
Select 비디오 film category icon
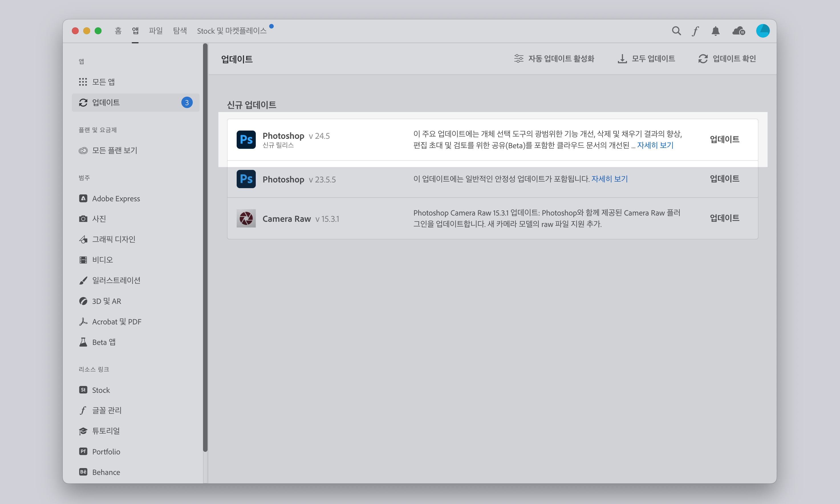pos(83,260)
